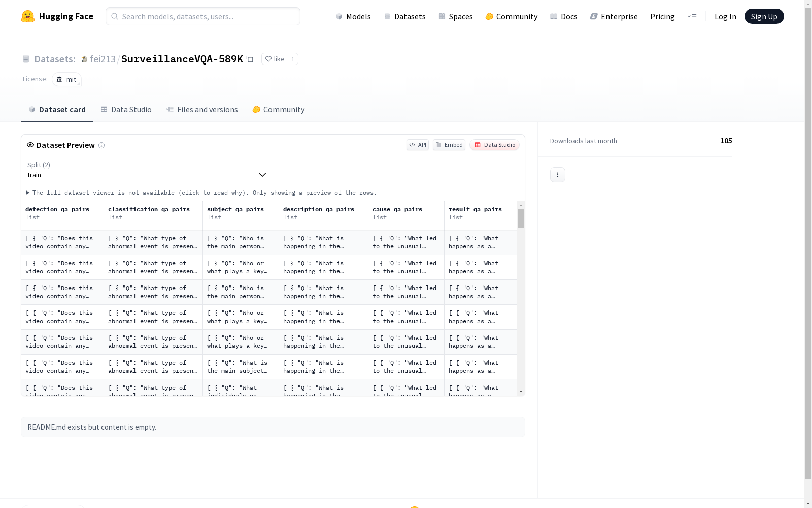
Task: Open the API button in Dataset Preview
Action: [x=418, y=145]
